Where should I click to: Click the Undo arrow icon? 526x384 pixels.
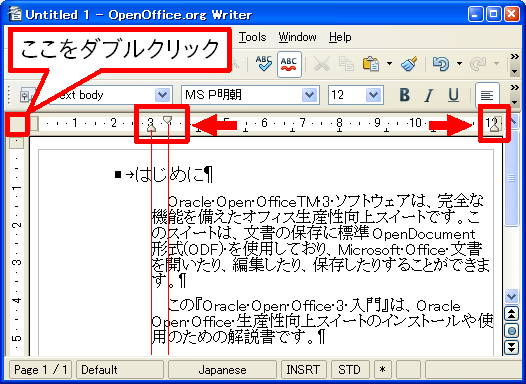pyautogui.click(x=441, y=64)
